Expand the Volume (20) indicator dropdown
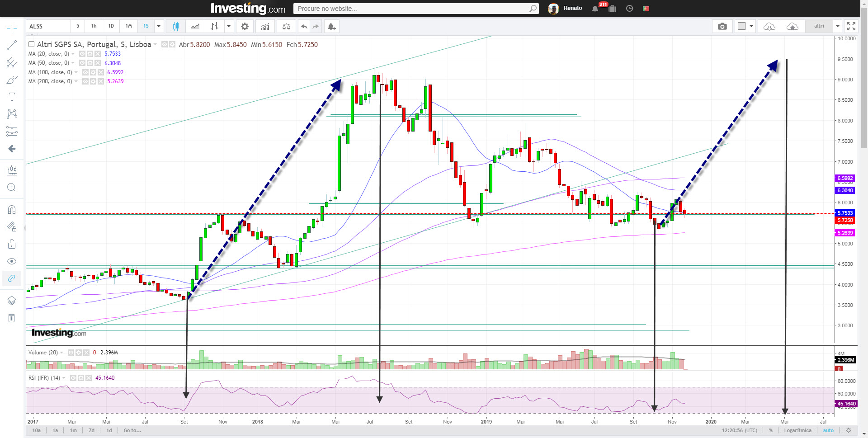The image size is (868, 438). [61, 353]
